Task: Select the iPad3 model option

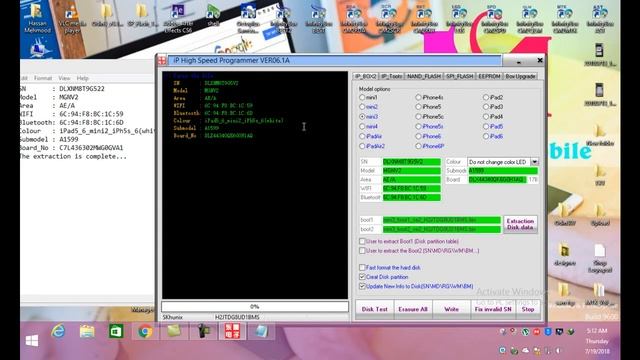Action: [x=486, y=107]
